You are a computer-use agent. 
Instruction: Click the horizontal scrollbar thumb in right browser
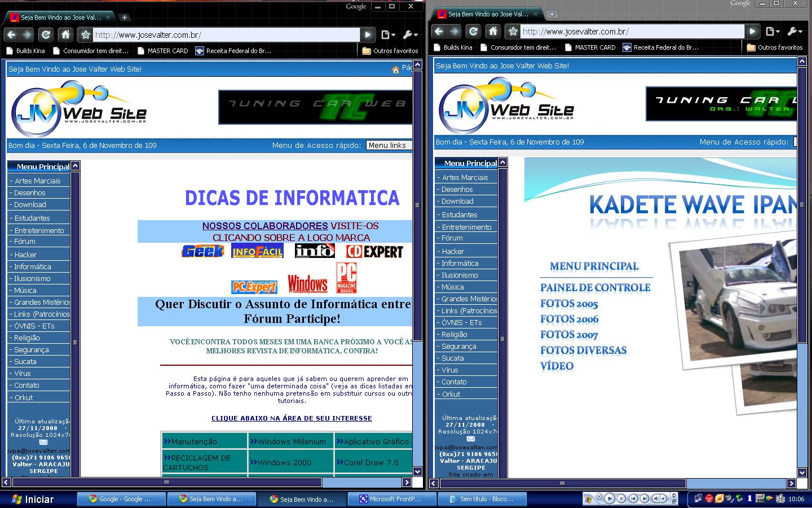point(562,483)
